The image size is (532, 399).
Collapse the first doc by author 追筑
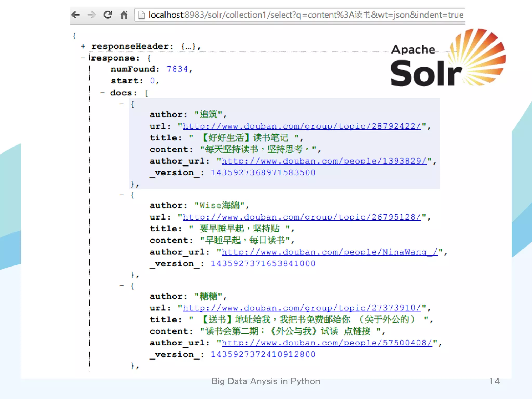point(122,104)
